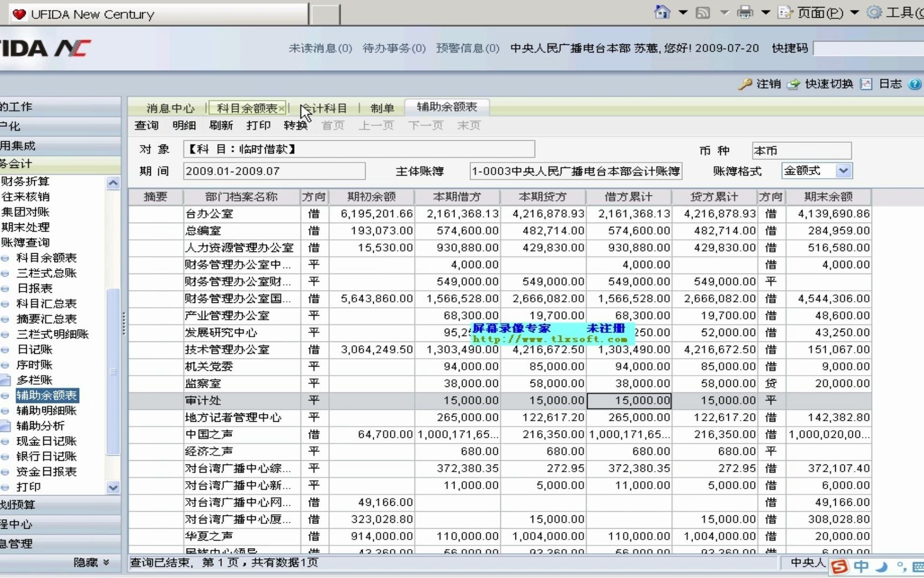Viewport: 924px width, 578px height.
Task: Click the Sogou input method S icon
Action: (x=840, y=567)
